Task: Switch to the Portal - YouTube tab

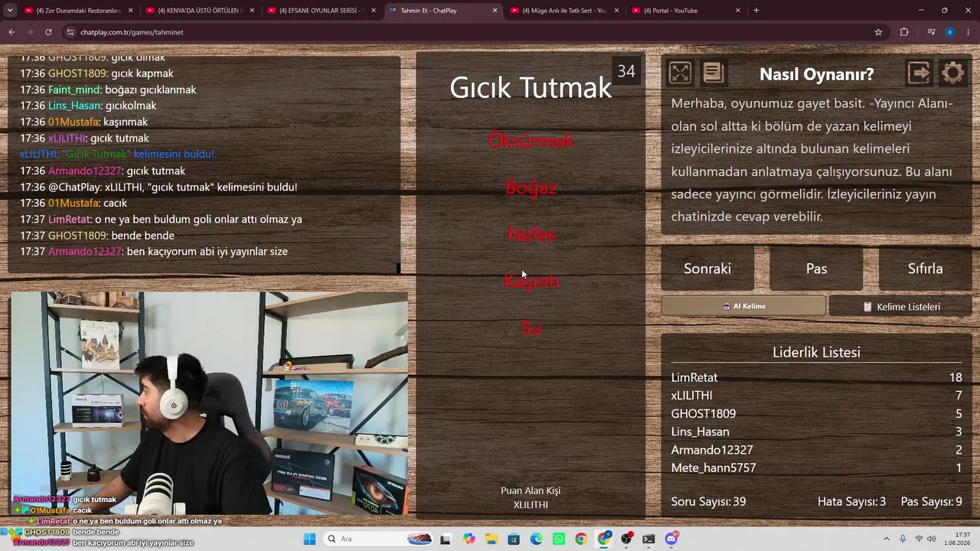Action: click(x=684, y=10)
